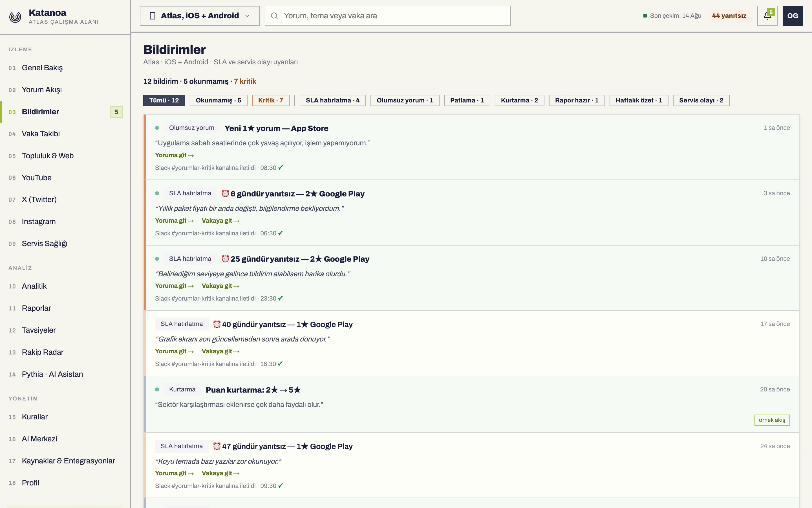Click Vakaya git on 47 gündür yanıtsız notification
This screenshot has height=508, width=812.
[x=220, y=473]
